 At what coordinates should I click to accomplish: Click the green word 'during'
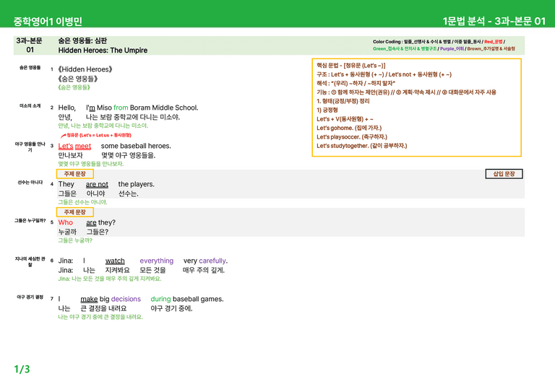[160, 299]
